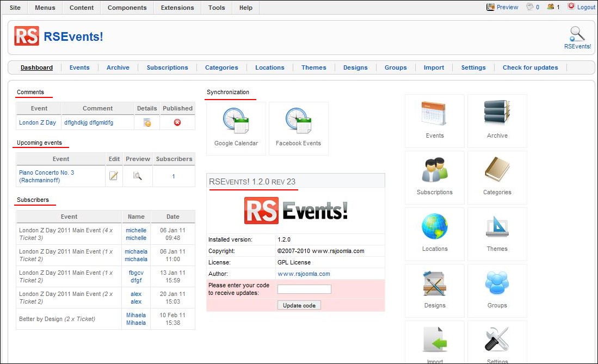Open the Components menu
598x364 pixels.
coord(127,8)
